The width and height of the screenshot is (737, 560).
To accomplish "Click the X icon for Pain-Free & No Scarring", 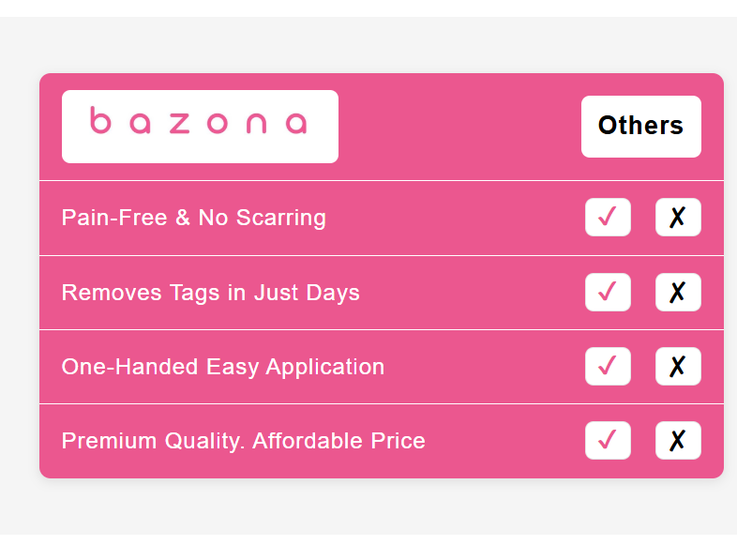I will 678,218.
